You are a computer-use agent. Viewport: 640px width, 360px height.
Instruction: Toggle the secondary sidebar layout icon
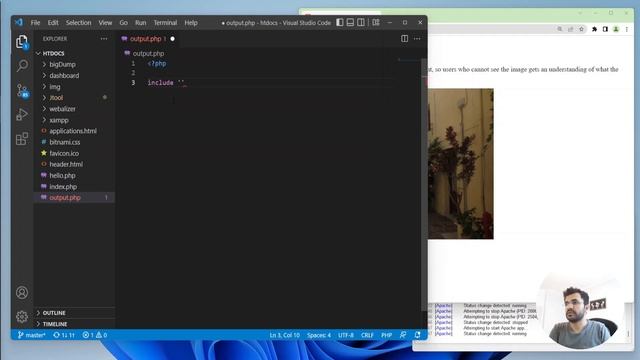pos(361,22)
